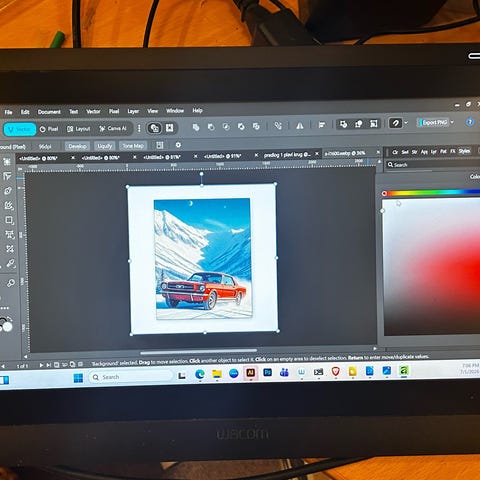
Task: Open the Document menu
Action: (49, 112)
